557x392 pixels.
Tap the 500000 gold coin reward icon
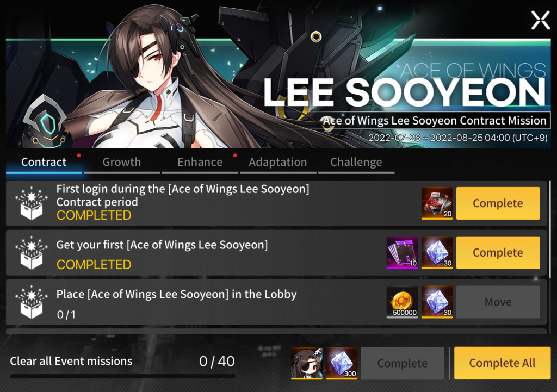coord(402,302)
